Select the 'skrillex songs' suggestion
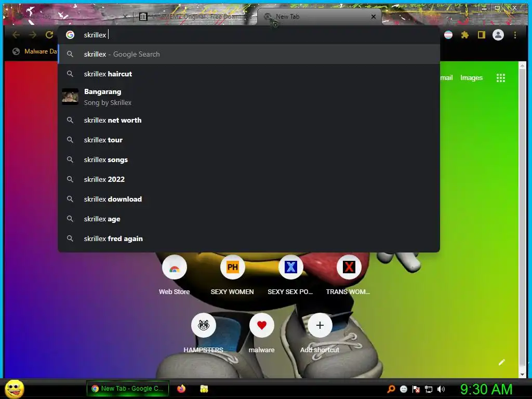Image resolution: width=532 pixels, height=399 pixels. pos(249,159)
